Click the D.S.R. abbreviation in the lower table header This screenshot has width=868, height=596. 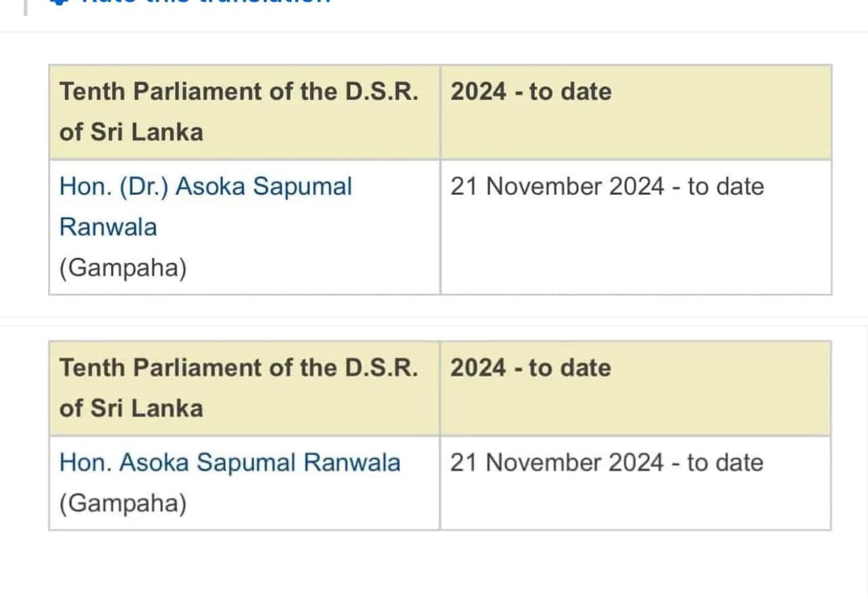[x=381, y=368]
